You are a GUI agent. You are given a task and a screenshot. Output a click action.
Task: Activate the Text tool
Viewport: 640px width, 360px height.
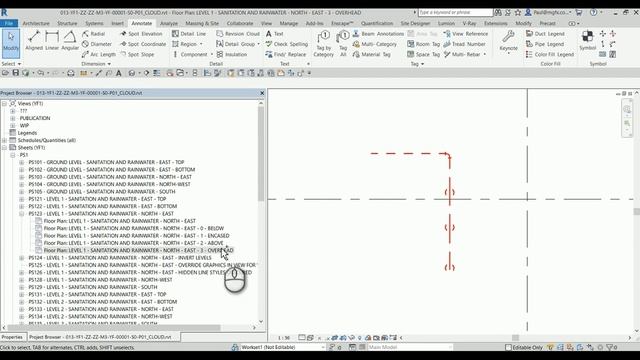pyautogui.click(x=274, y=33)
